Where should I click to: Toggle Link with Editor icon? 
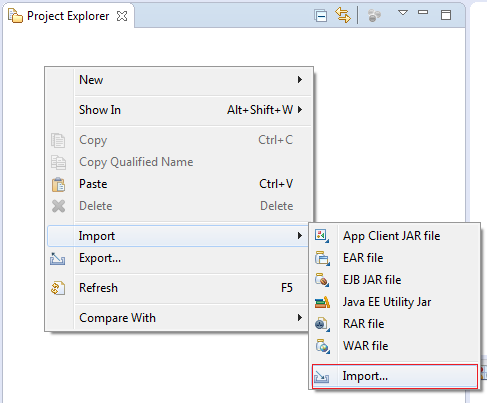(343, 15)
